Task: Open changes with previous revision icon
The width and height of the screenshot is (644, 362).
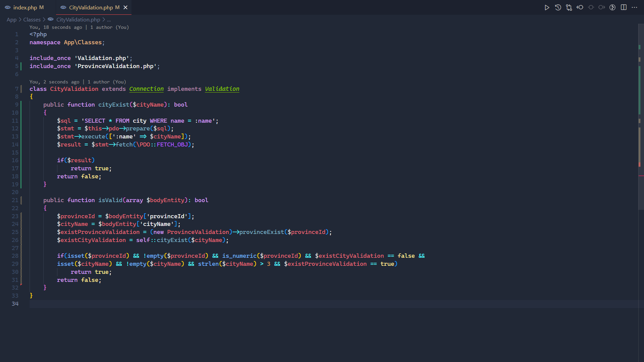Action: pyautogui.click(x=580, y=7)
